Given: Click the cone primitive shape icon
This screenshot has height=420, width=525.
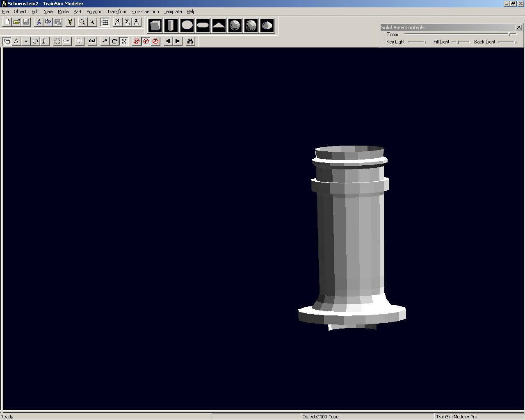Looking at the screenshot, I should point(267,25).
